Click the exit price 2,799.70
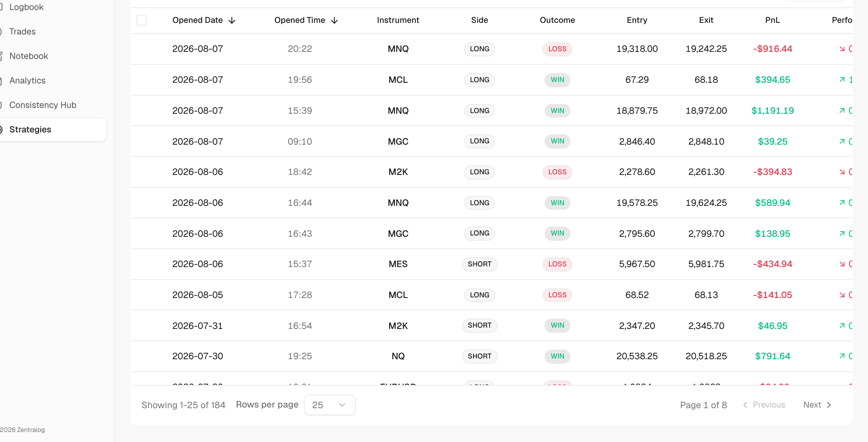The image size is (868, 442). pos(706,234)
